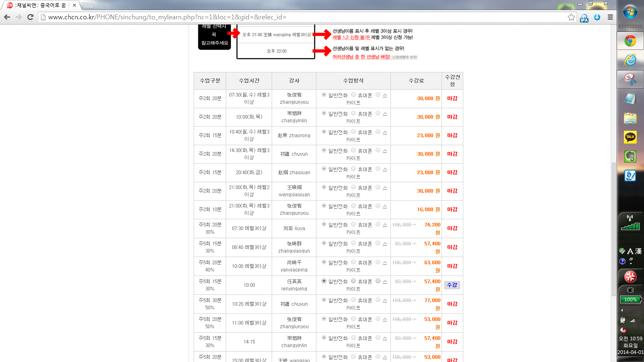Open the Snipping Tool taskbar icon
The image size is (644, 362).
[x=630, y=79]
